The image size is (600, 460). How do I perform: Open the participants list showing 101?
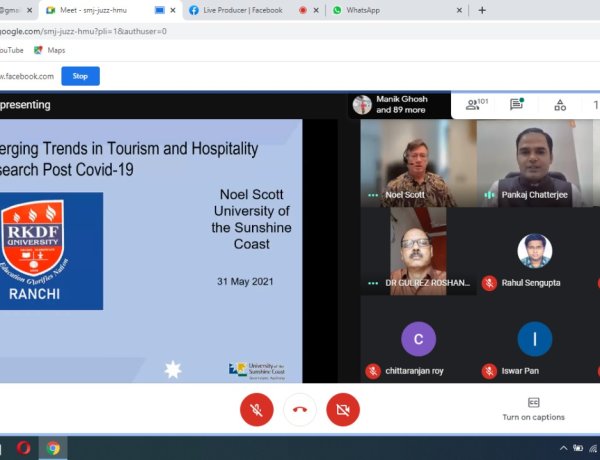tap(475, 104)
